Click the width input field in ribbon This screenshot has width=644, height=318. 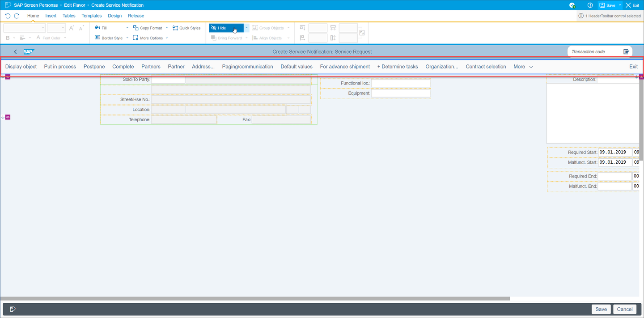(348, 28)
